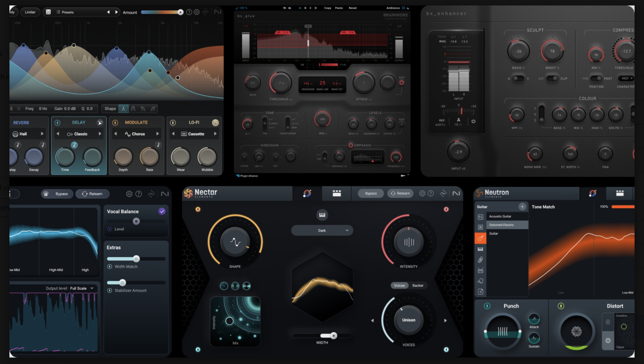Flip the SAT/CLIP switch in bx_enhancer
Image resolution: width=644 pixels, height=364 pixels.
(552, 78)
